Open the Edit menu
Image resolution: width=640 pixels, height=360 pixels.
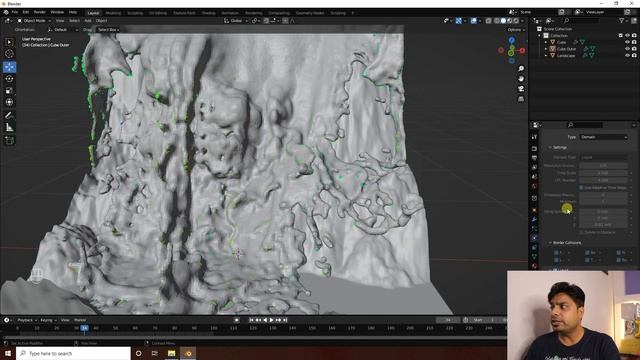point(26,13)
